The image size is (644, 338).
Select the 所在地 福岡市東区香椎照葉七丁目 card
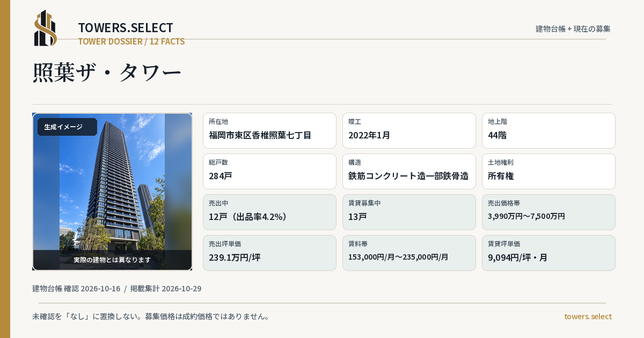point(269,130)
